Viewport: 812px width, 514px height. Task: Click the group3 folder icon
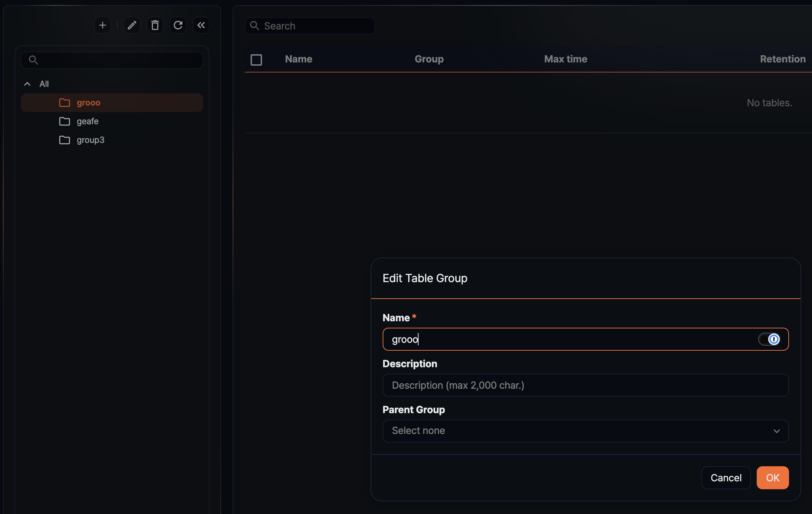[x=65, y=140]
